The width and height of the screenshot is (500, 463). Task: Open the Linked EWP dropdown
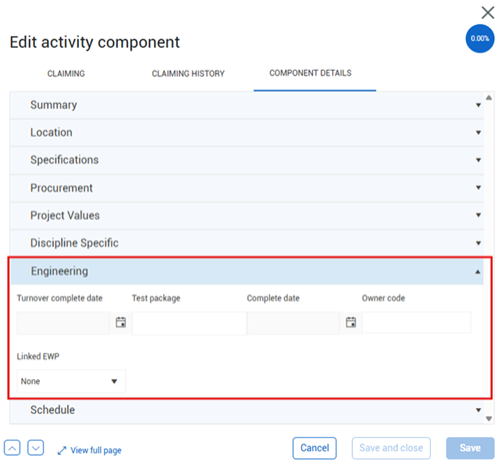click(71, 381)
